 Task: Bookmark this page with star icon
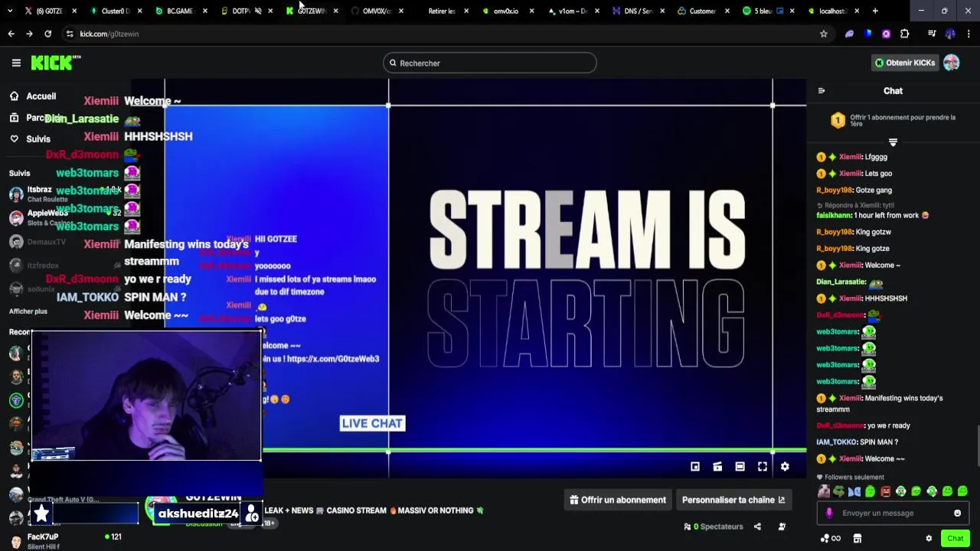[824, 34]
